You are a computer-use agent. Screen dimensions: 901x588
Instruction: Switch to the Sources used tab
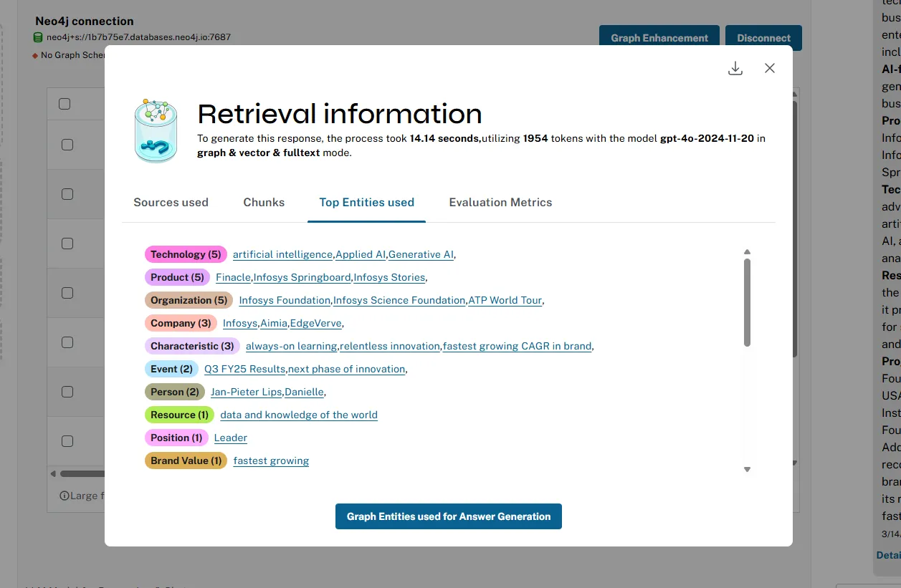tap(171, 203)
